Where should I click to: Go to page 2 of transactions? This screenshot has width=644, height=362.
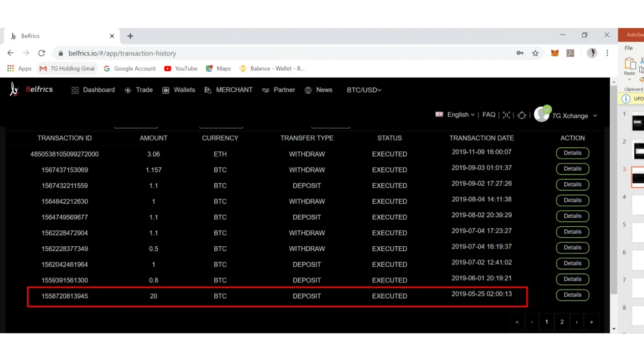coord(562,322)
